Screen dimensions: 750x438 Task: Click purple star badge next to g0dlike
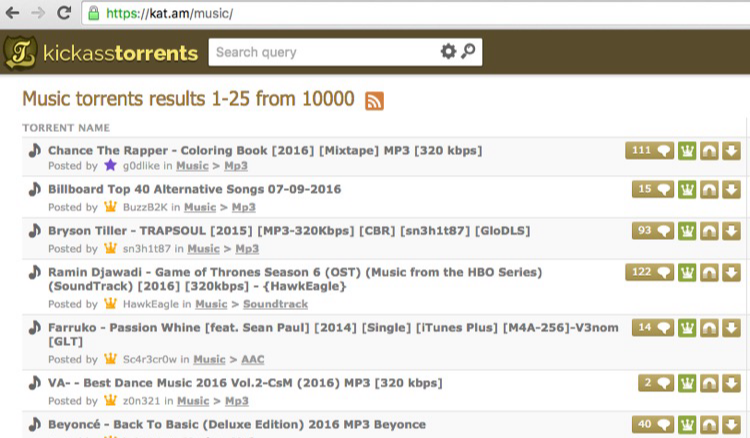coord(110,165)
